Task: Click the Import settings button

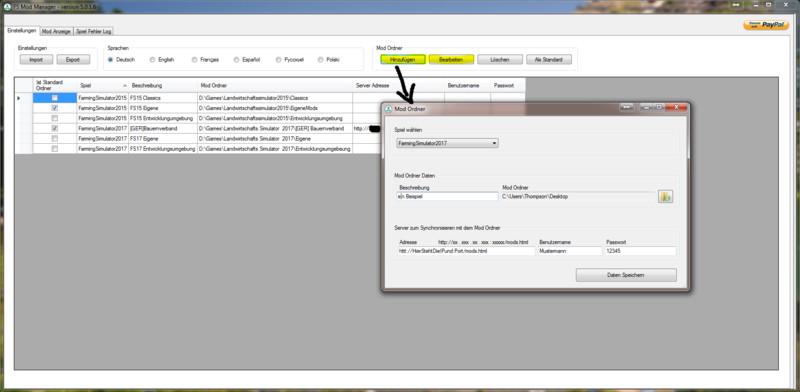Action: 36,60
